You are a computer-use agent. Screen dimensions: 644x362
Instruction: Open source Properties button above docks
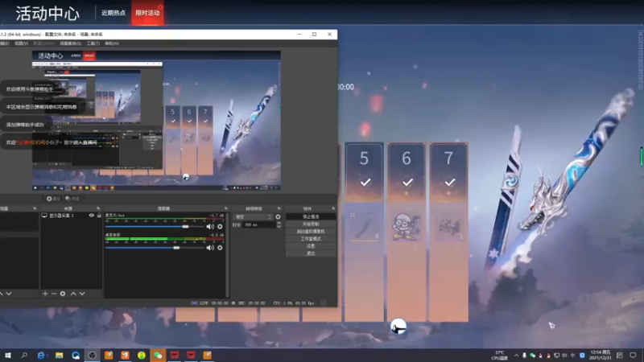(53, 199)
